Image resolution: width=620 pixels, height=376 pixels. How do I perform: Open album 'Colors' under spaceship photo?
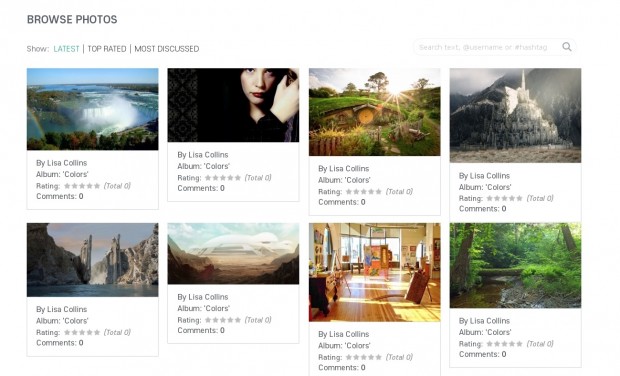click(203, 308)
